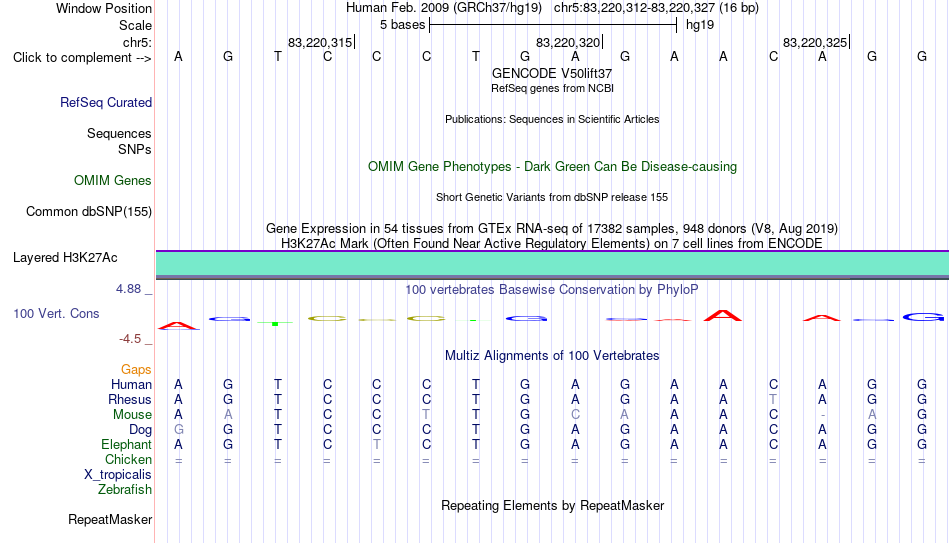Click the gray T in the Rhesus row
This screenshot has height=543, width=950.
pos(773,399)
